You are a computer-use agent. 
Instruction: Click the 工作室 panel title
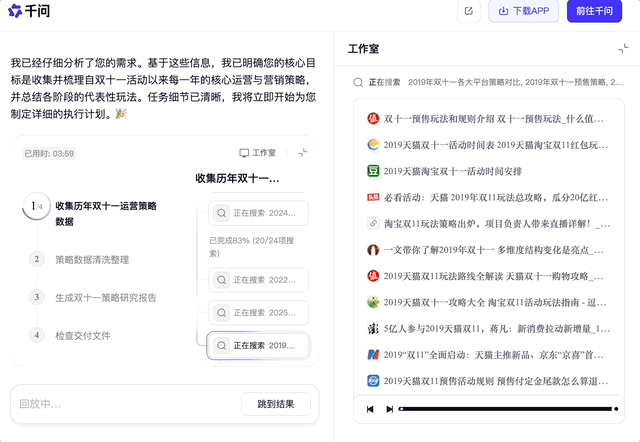[363, 49]
